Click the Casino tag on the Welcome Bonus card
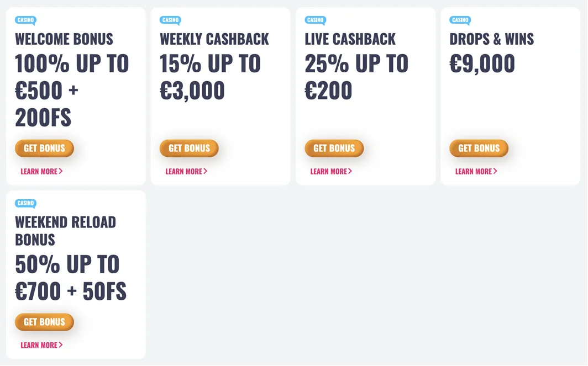Image resolution: width=588 pixels, height=366 pixels. (x=25, y=20)
